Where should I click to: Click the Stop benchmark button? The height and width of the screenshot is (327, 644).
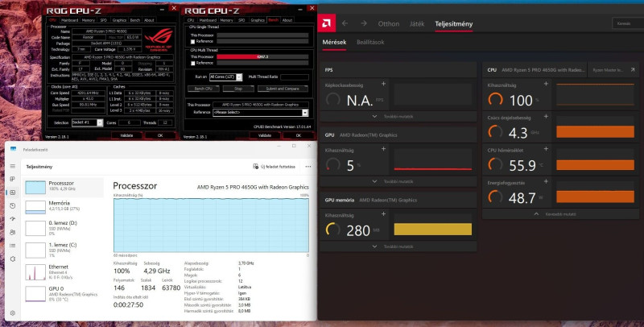238,89
